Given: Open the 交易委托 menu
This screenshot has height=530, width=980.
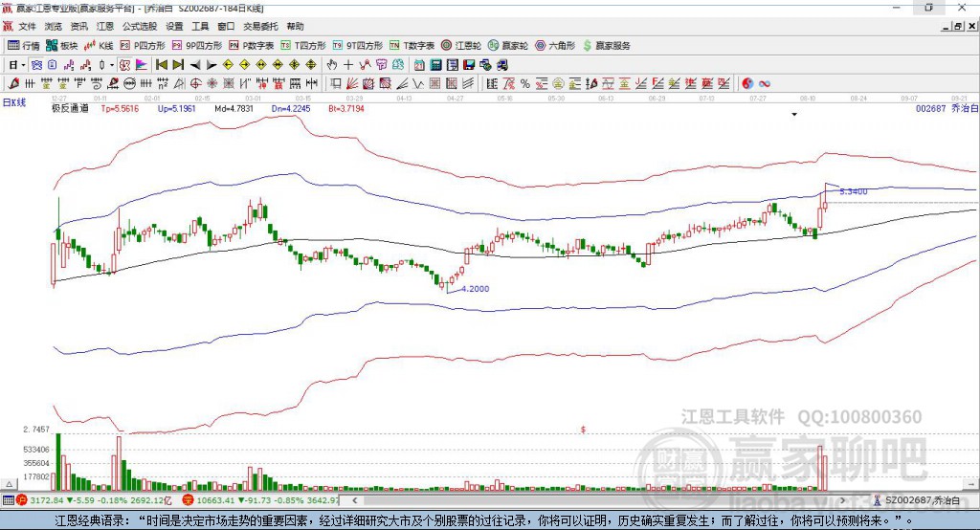Looking at the screenshot, I should 260,26.
